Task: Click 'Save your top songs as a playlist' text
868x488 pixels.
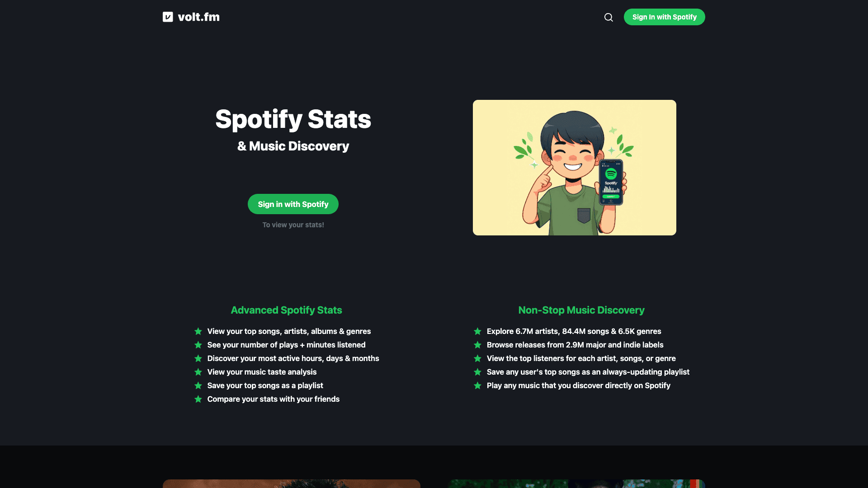Action: pos(265,385)
